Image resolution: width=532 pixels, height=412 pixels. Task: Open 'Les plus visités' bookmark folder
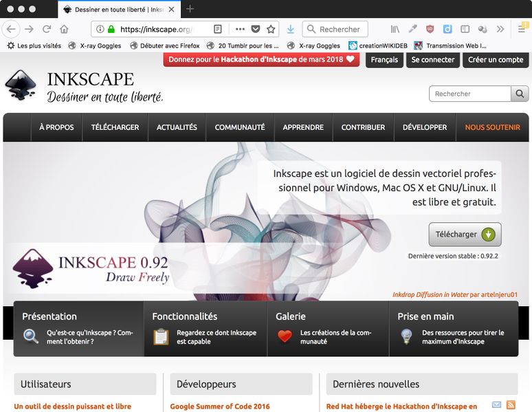tap(34, 45)
